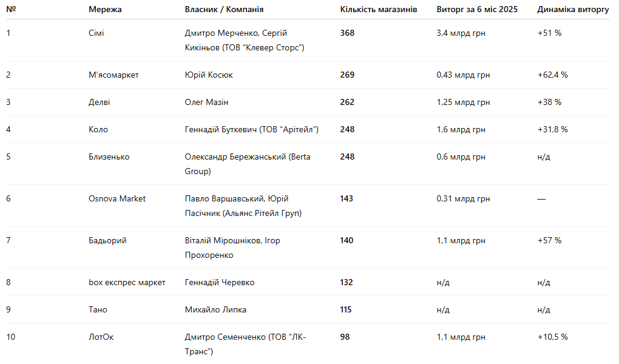Select the "+10,5 %" value for ЛотОк
The image size is (619, 364).
(552, 337)
